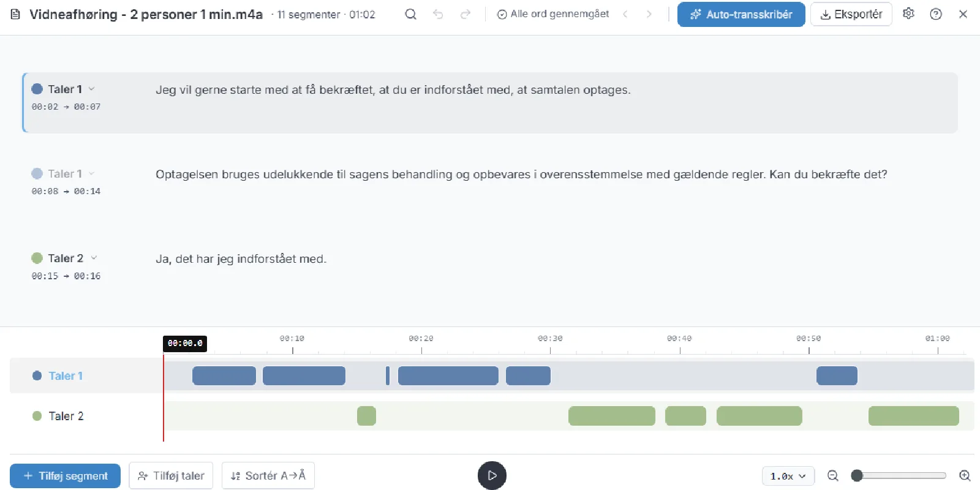Select Taler 1 block before 00:30

click(x=528, y=375)
